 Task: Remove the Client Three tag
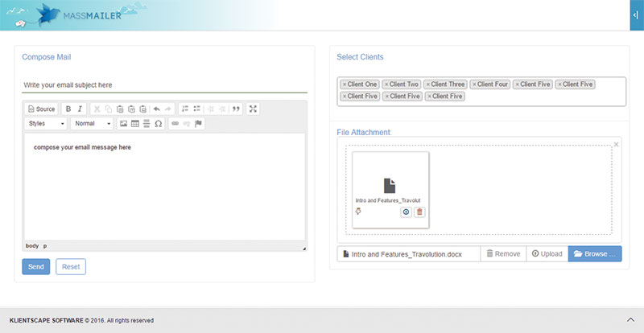coord(428,84)
